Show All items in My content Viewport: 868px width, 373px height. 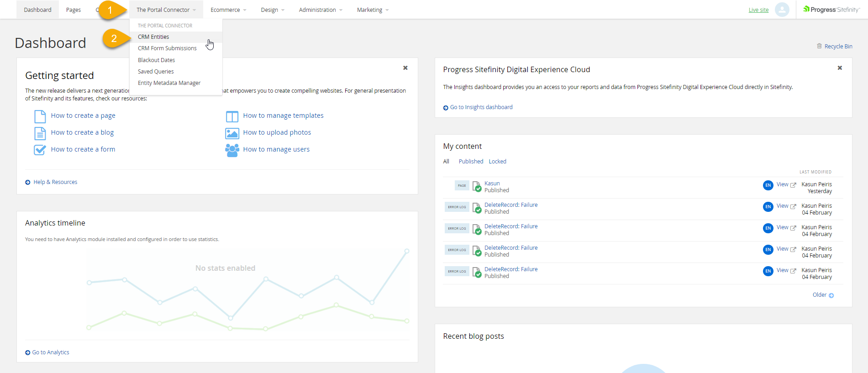(446, 162)
